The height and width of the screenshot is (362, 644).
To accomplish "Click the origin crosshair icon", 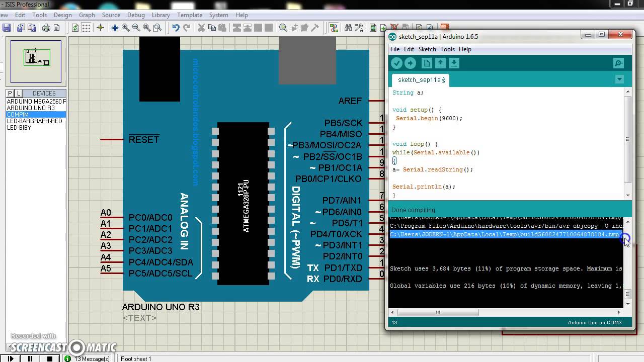I will pyautogui.click(x=100, y=28).
